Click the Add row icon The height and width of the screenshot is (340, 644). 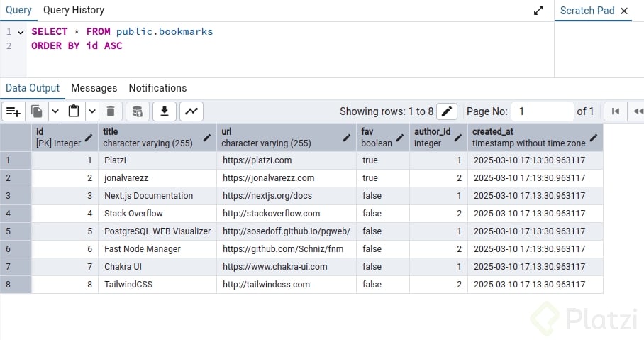pos(13,111)
